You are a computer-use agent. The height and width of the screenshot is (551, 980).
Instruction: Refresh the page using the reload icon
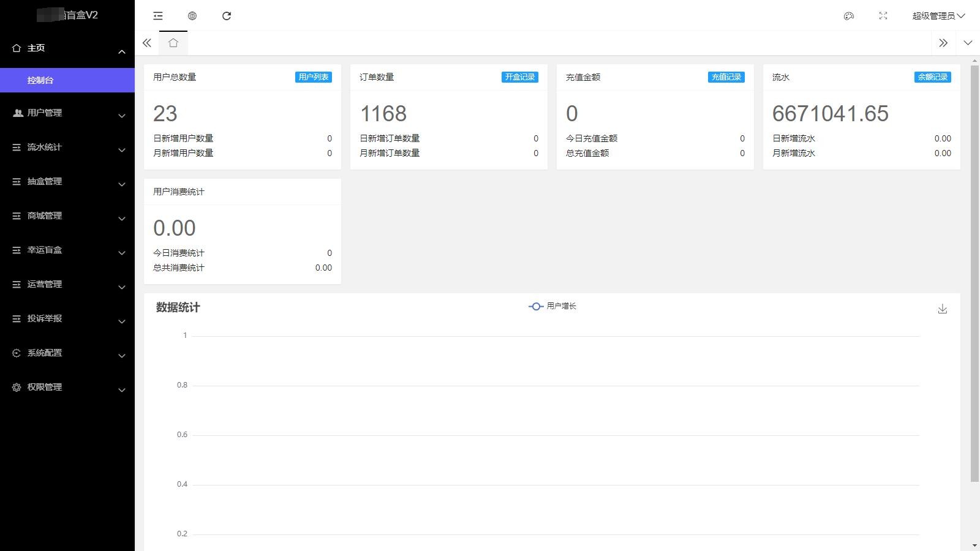[x=227, y=16]
